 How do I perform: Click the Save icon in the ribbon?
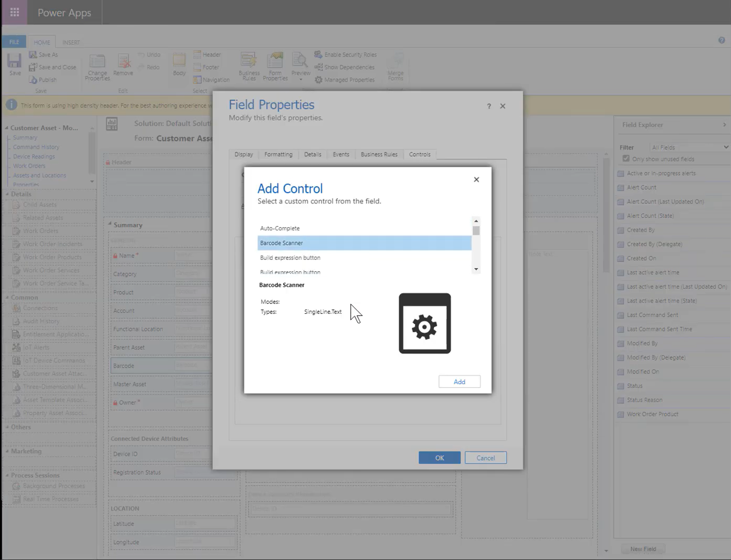coord(14,63)
